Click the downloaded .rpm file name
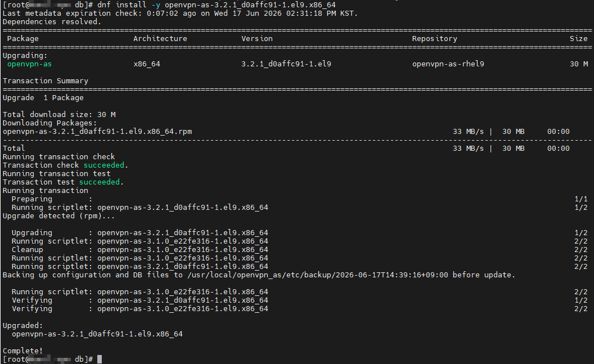This screenshot has width=594, height=364. pyautogui.click(x=97, y=132)
